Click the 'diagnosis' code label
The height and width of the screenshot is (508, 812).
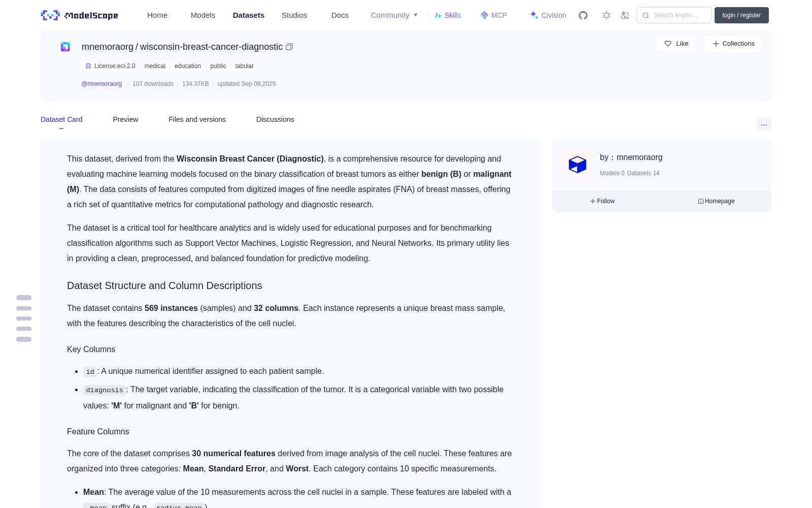105,390
